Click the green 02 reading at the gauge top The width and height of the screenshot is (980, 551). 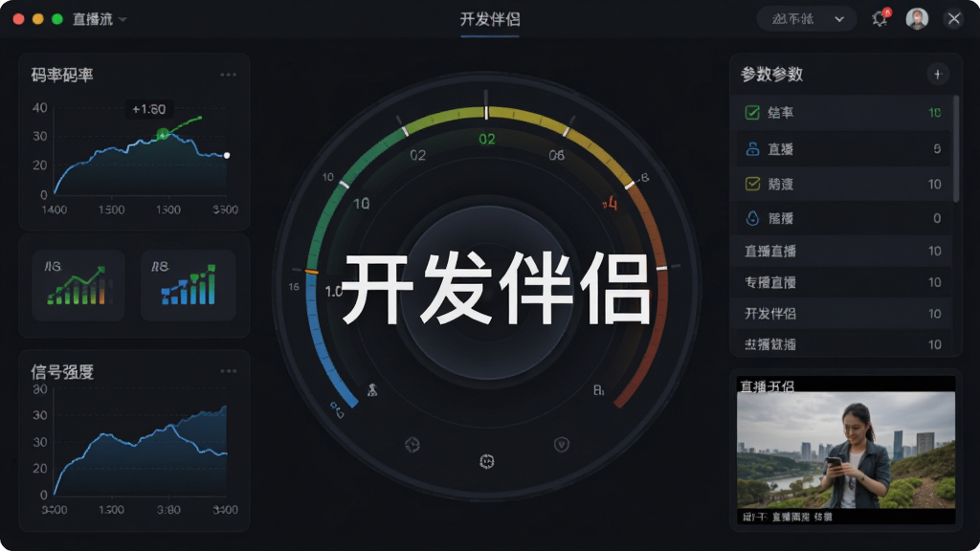487,140
